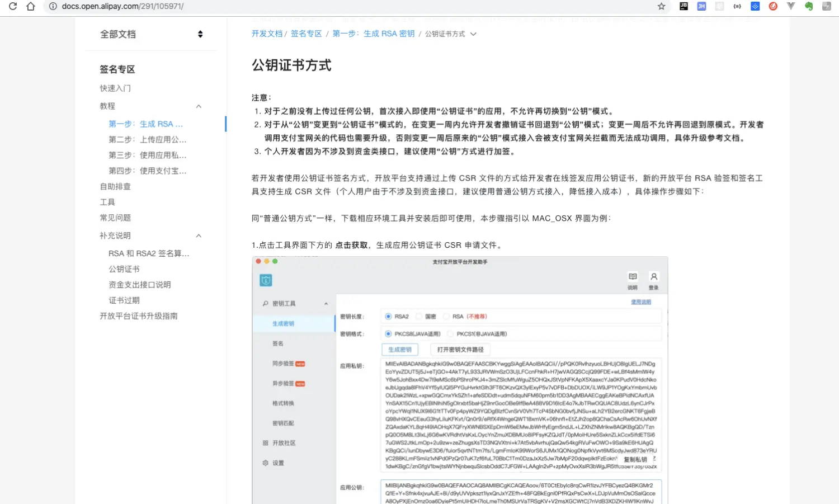
Task: Open the {≡} extension icon
Action: [737, 6]
